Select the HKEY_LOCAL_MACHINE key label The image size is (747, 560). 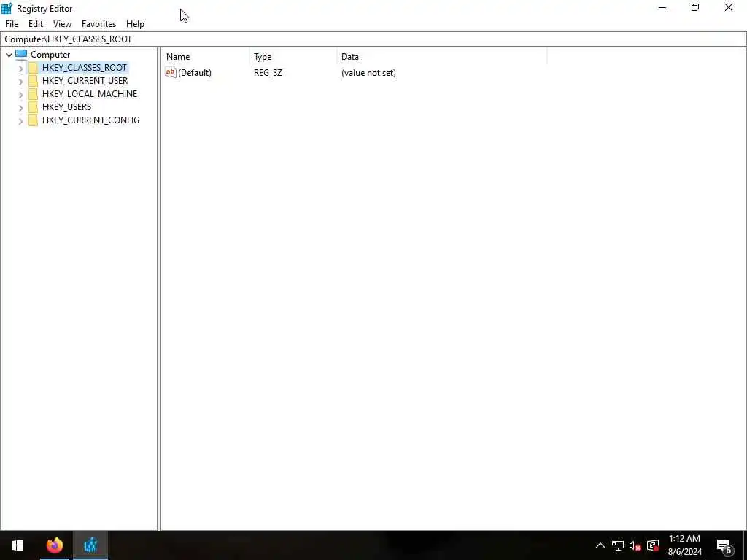click(90, 94)
